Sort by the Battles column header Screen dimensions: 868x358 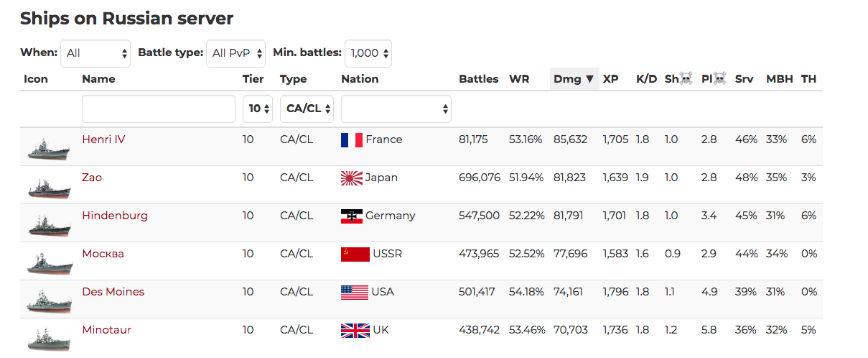(478, 79)
